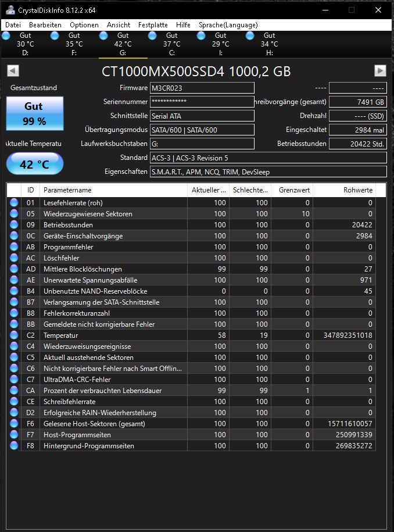The width and height of the screenshot is (394, 532).
Task: Click status orb for Temperatur row C2
Action: click(x=14, y=335)
